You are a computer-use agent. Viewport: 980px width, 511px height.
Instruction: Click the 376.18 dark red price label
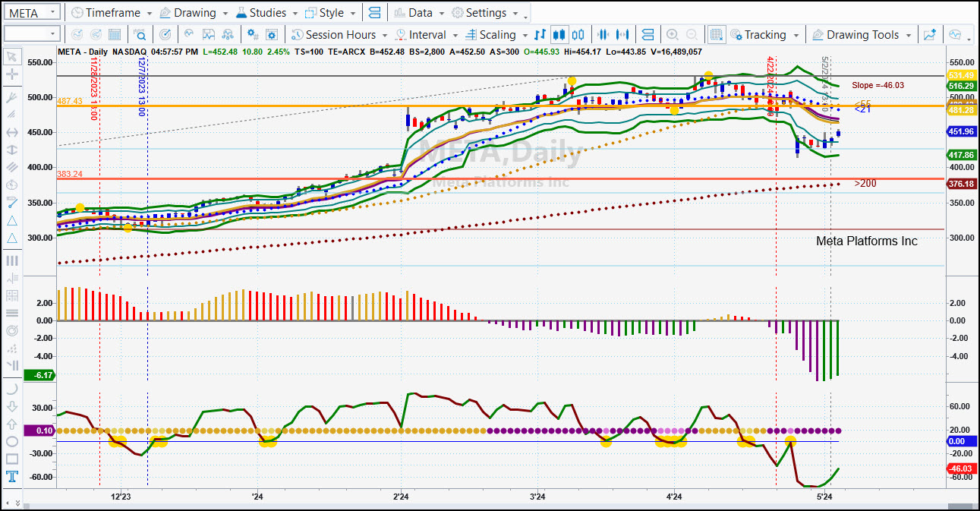(960, 184)
